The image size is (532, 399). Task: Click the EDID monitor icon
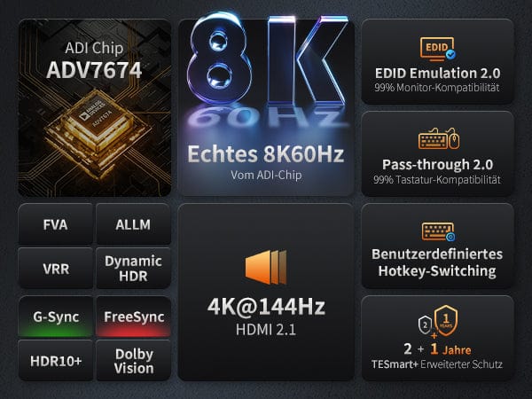[x=438, y=49]
